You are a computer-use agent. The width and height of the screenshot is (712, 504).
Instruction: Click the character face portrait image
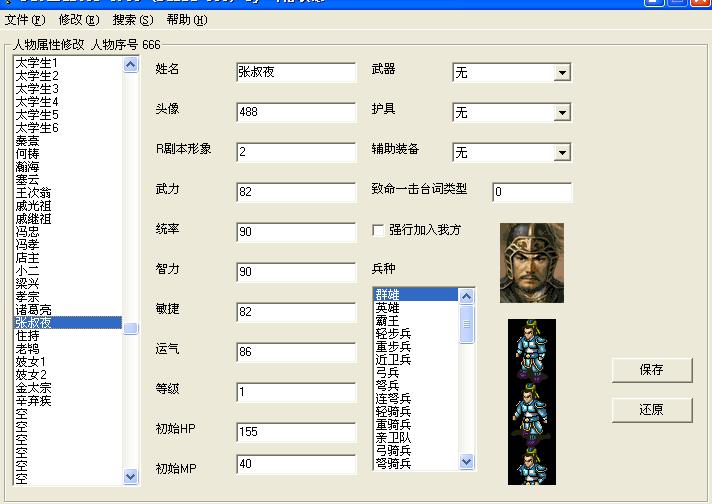pyautogui.click(x=531, y=263)
